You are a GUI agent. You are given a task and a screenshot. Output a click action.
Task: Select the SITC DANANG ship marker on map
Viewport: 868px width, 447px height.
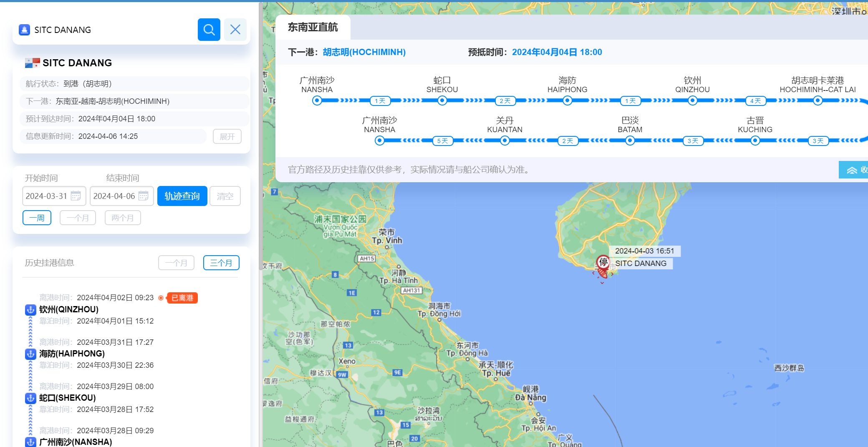[602, 263]
